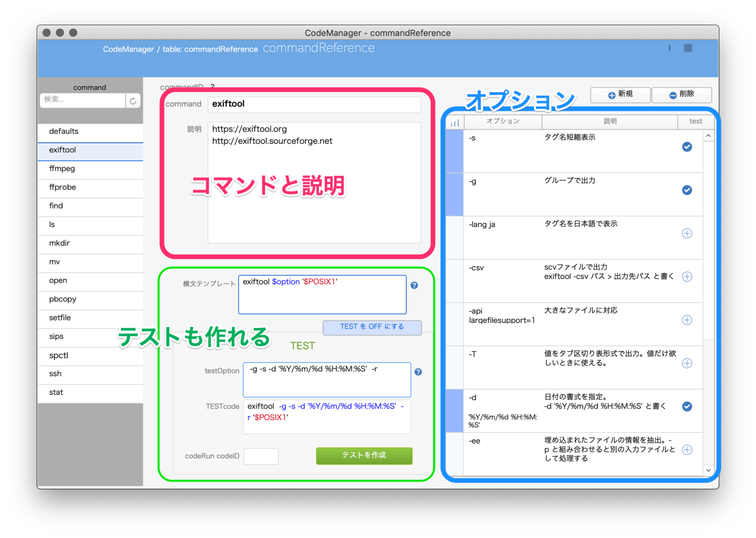The image size is (756, 538).
Task: Click the search refresh icon in sidebar
Action: 133,101
